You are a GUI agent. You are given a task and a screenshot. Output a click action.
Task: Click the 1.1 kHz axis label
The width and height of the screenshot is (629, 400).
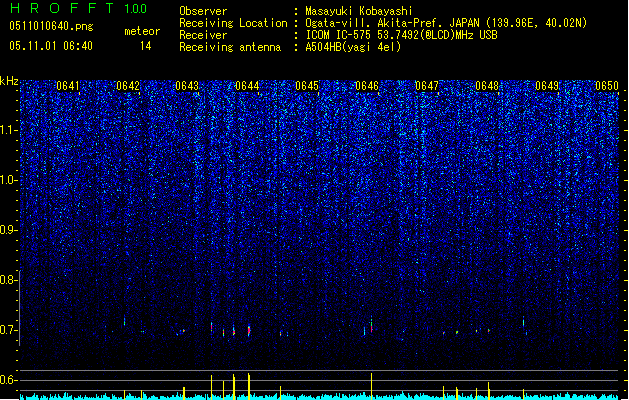(9, 130)
